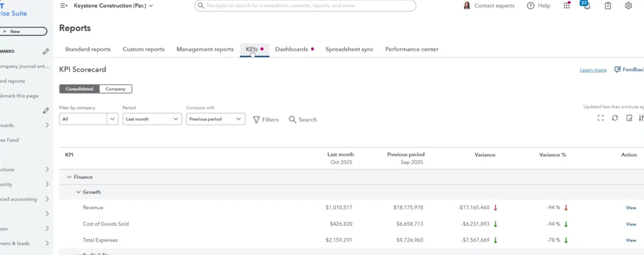Select the KPIs tab

254,49
